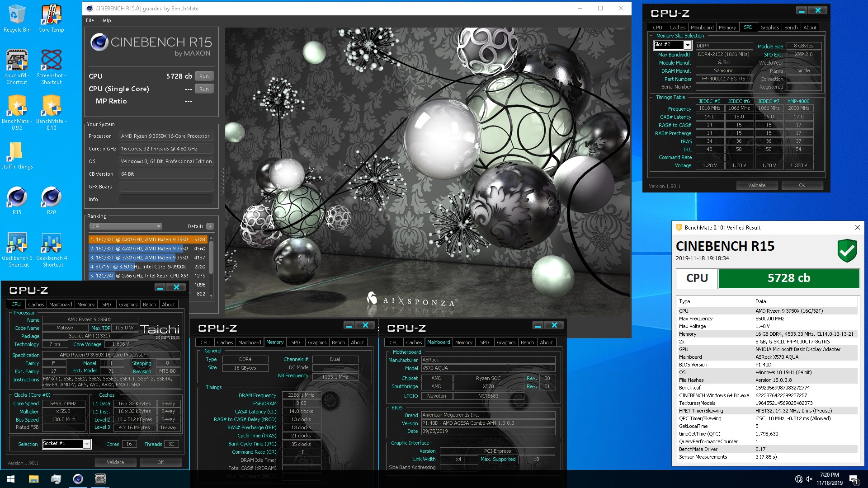This screenshot has height=488, width=868.
Task: Toggle the muted volume tray icon
Action: (x=809, y=479)
